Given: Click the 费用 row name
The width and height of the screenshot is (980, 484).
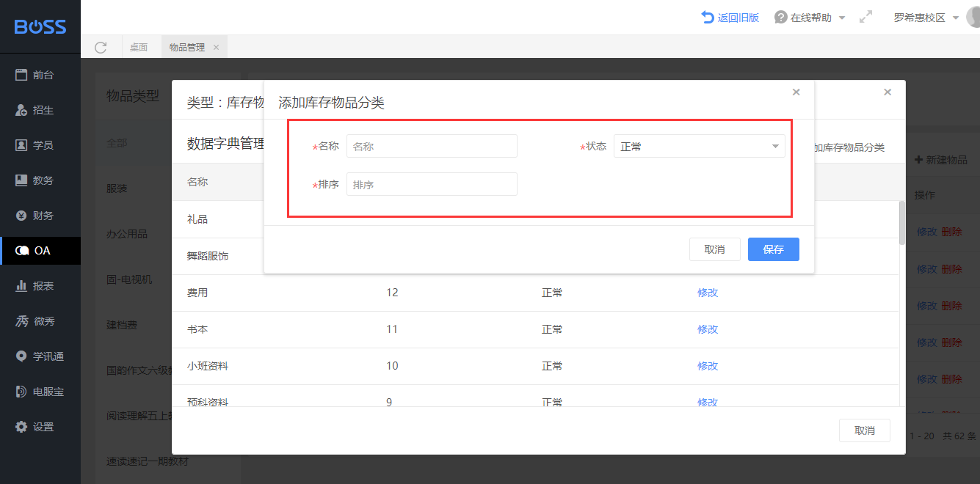Looking at the screenshot, I should point(197,293).
